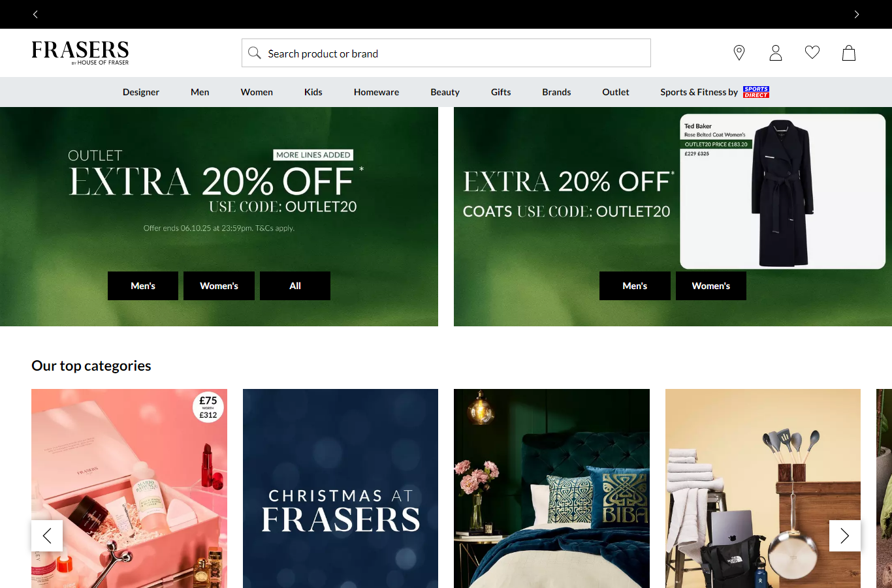Viewport: 892px width, 588px height.
Task: Open the account profile icon
Action: click(x=776, y=53)
